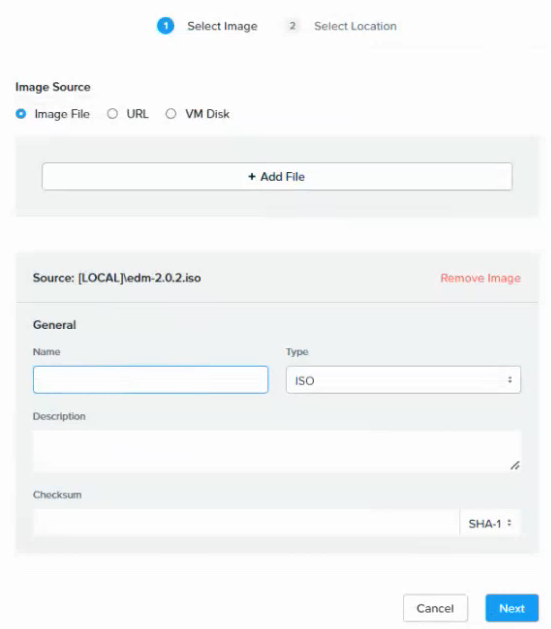Click into the Description text area
The width and height of the screenshot is (551, 629).
click(x=277, y=451)
